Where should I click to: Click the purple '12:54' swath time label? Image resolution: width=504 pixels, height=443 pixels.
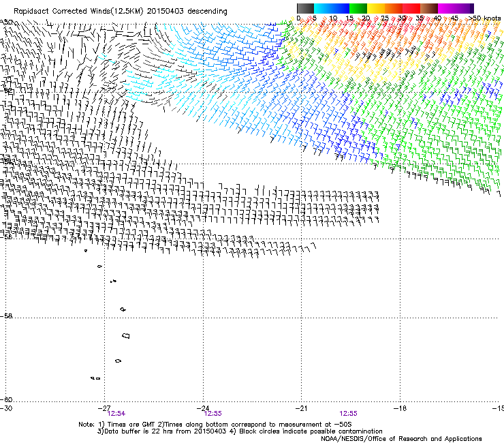(116, 414)
